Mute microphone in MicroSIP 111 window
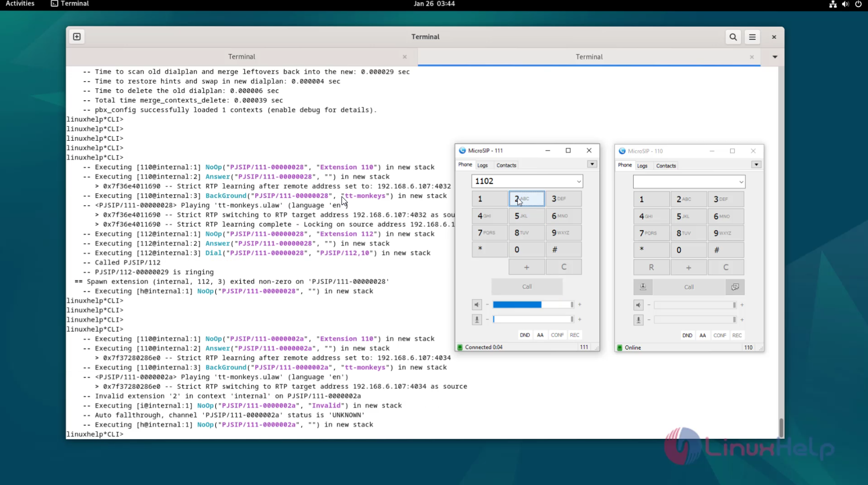868x485 pixels. (x=477, y=319)
